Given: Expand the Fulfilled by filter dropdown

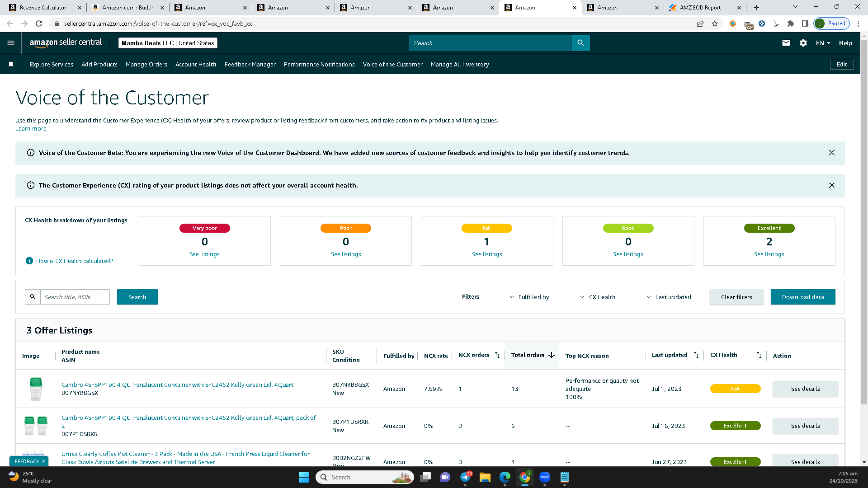Looking at the screenshot, I should [x=529, y=297].
